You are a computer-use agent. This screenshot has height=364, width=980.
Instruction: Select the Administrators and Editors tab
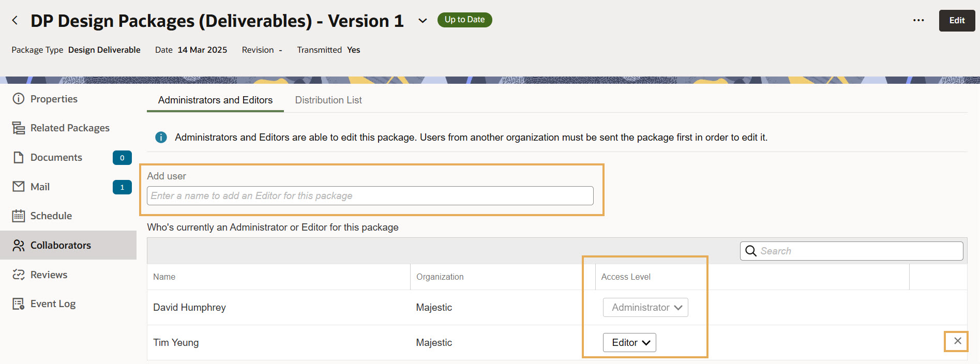[215, 100]
